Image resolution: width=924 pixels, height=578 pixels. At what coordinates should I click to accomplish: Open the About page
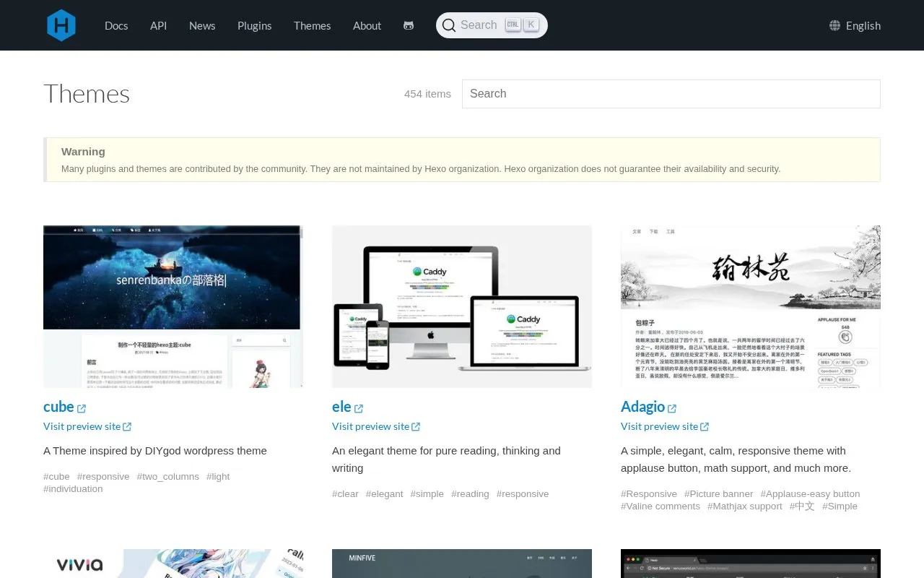tap(367, 25)
